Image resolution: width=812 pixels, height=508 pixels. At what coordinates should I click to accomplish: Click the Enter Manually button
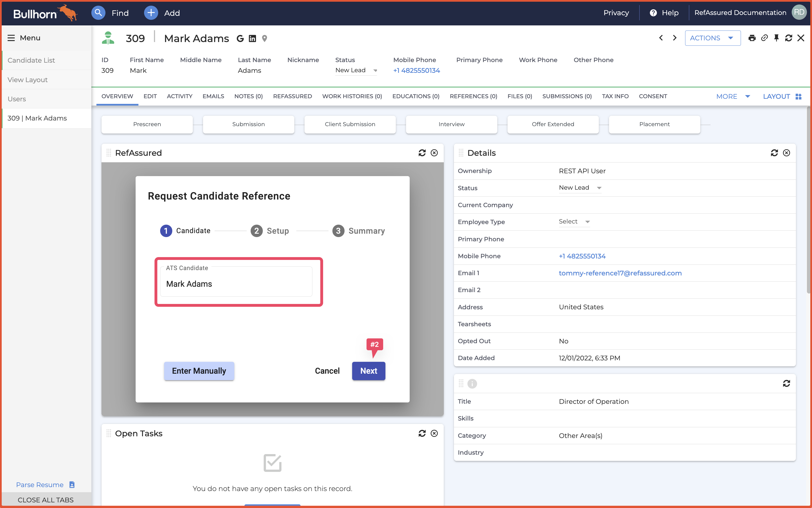(199, 371)
